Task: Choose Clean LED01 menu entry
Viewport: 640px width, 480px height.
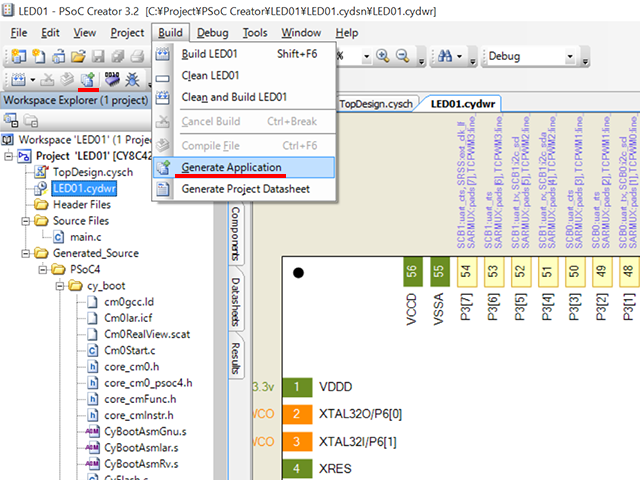Action: pos(244,76)
